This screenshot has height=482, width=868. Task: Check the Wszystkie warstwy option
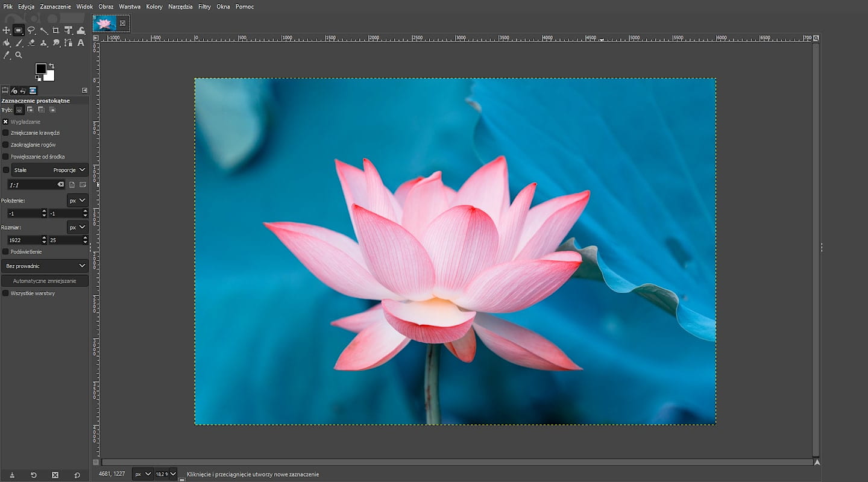coord(5,293)
